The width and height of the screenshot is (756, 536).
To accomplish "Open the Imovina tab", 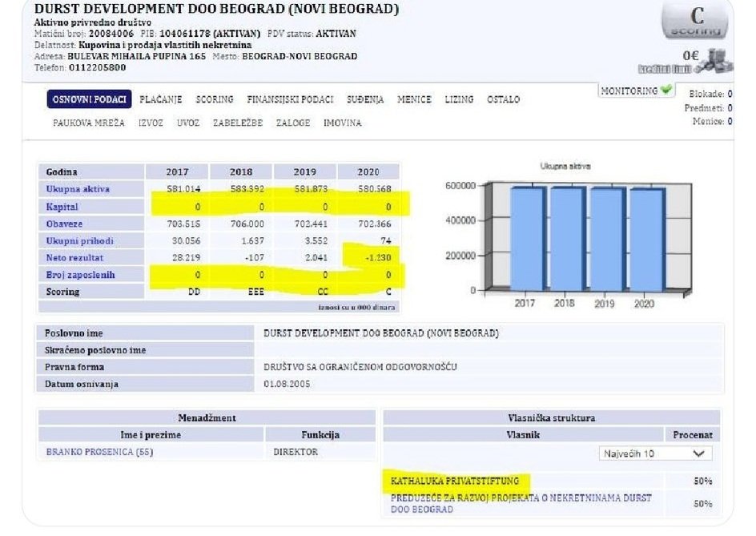I will tap(342, 123).
